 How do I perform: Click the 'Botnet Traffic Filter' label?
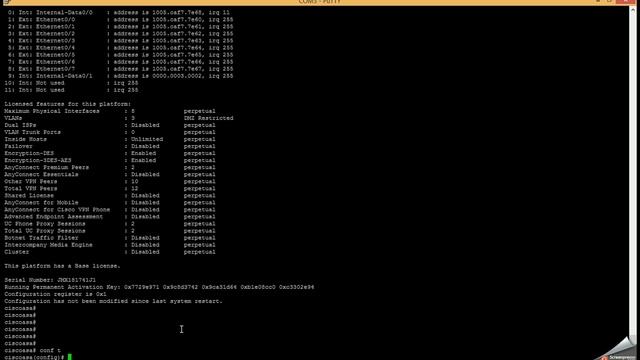[41, 238]
